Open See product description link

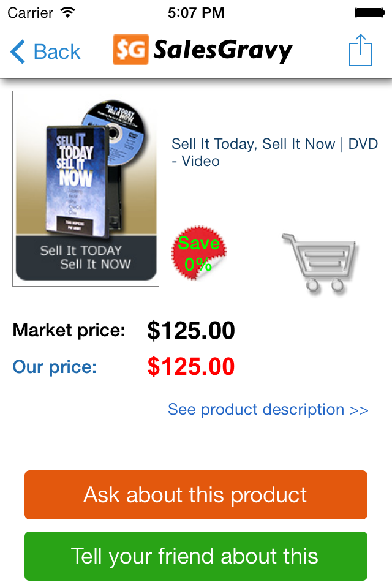268,410
